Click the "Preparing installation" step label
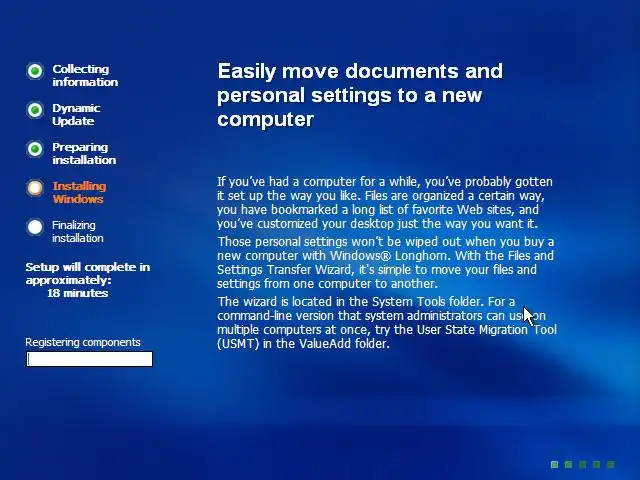The image size is (640, 480). coord(84,153)
